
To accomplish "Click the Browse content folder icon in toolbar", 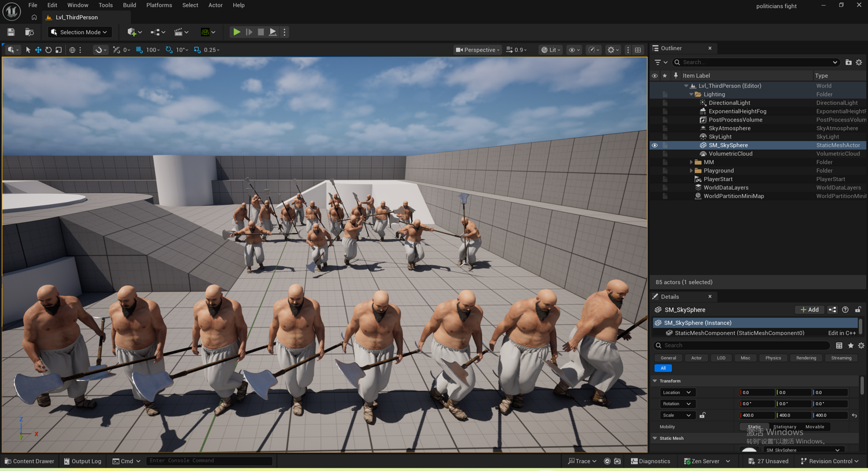I will click(x=30, y=32).
